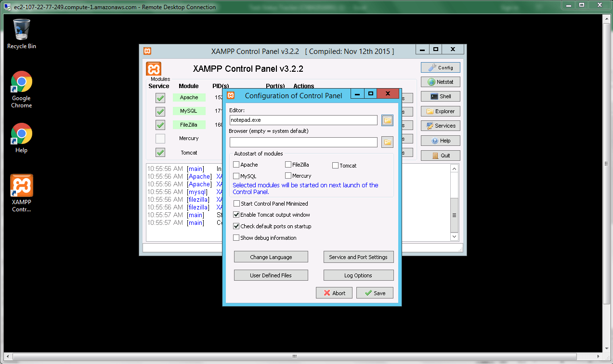The width and height of the screenshot is (613, 364).
Task: Click the Apache service checkmark icon
Action: coord(160,98)
